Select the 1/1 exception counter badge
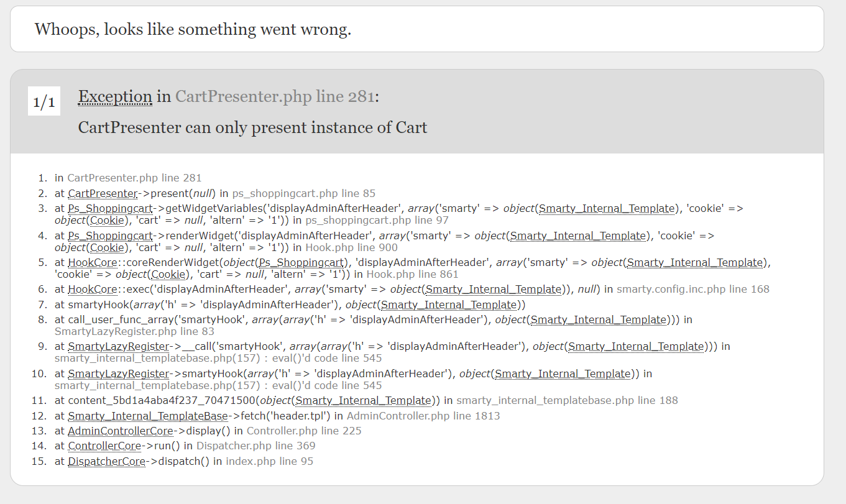Screen dimensions: 846x504 pyautogui.click(x=44, y=101)
